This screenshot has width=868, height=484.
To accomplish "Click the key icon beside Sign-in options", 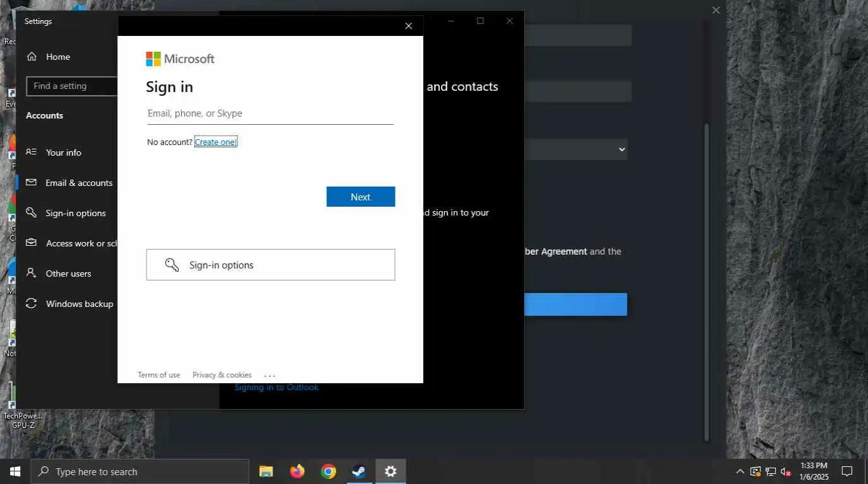I will tap(172, 265).
